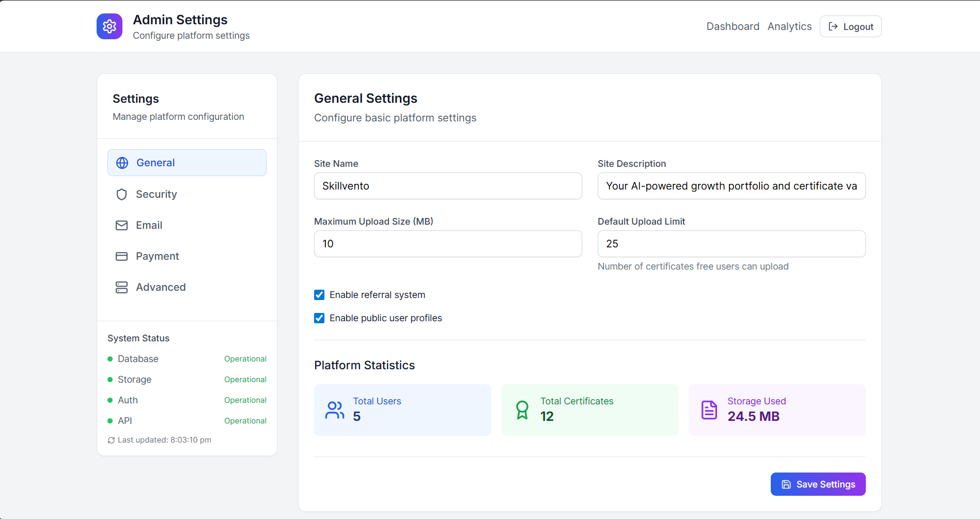This screenshot has height=519, width=980.
Task: Click the server icon beside Advanced
Action: point(122,287)
